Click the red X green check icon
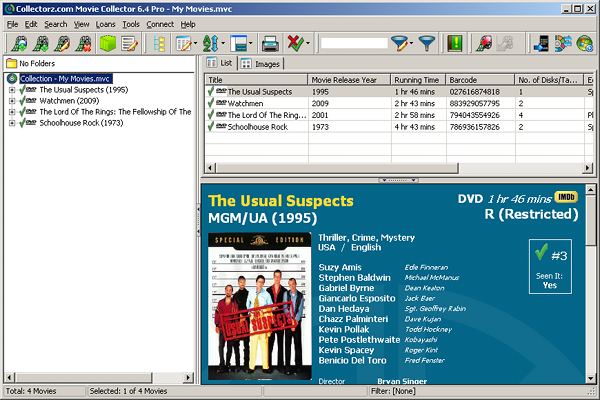Viewport: 600px width, 400px height. pos(295,44)
